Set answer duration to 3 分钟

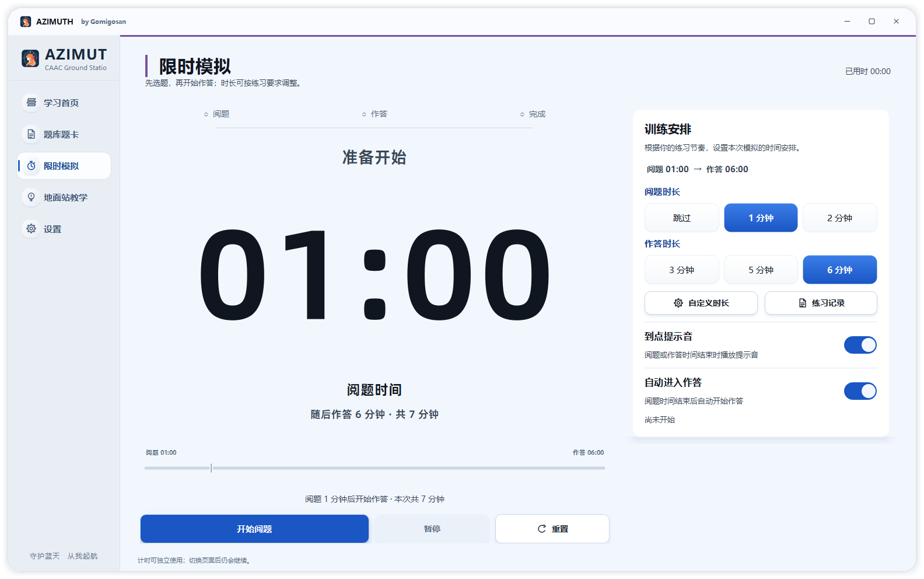click(x=681, y=270)
